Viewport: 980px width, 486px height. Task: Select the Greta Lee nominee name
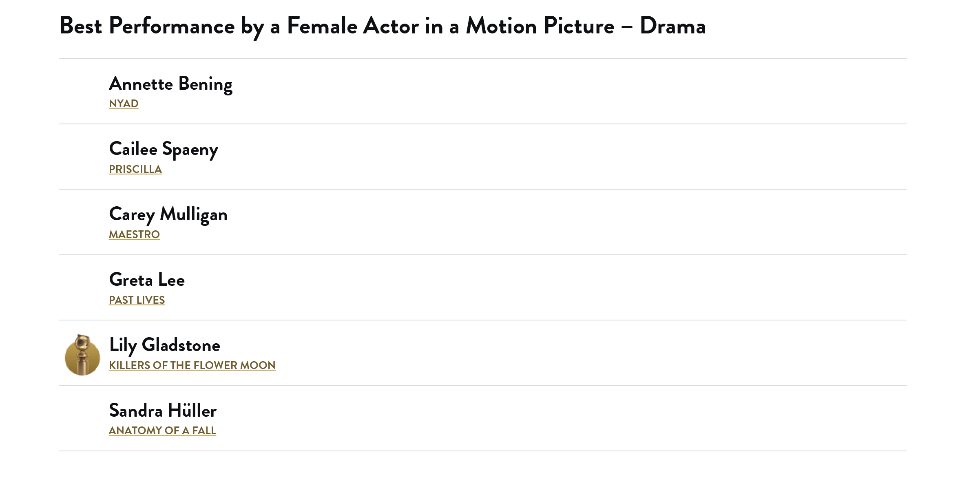(x=147, y=280)
